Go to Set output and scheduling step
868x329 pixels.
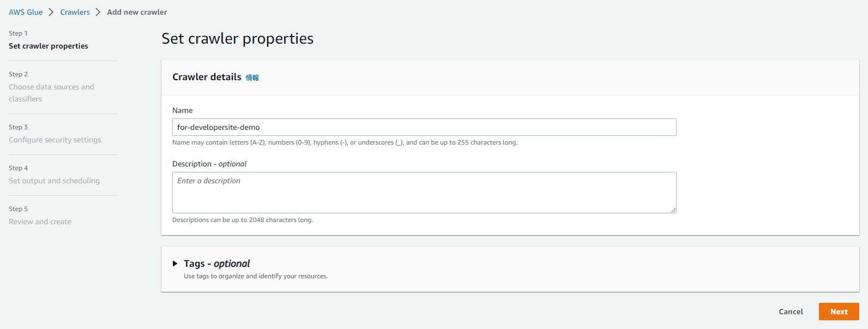(x=54, y=181)
